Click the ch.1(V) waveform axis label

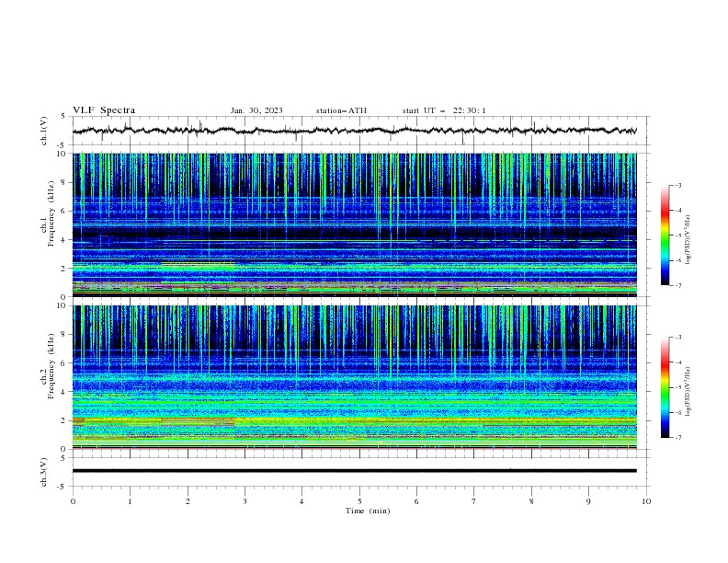44,131
